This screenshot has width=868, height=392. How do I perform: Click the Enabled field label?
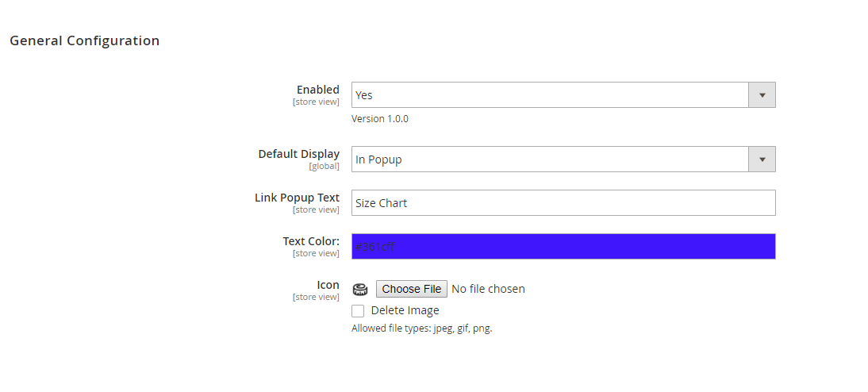317,90
